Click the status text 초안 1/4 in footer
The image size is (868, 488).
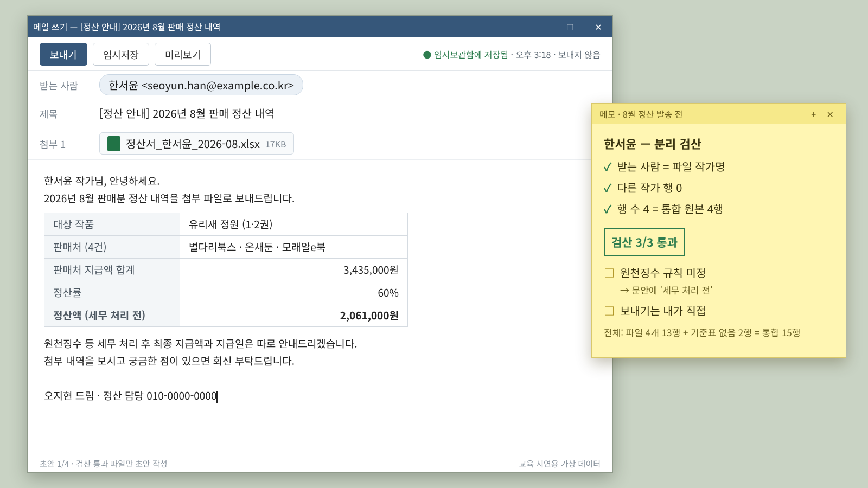tap(54, 464)
